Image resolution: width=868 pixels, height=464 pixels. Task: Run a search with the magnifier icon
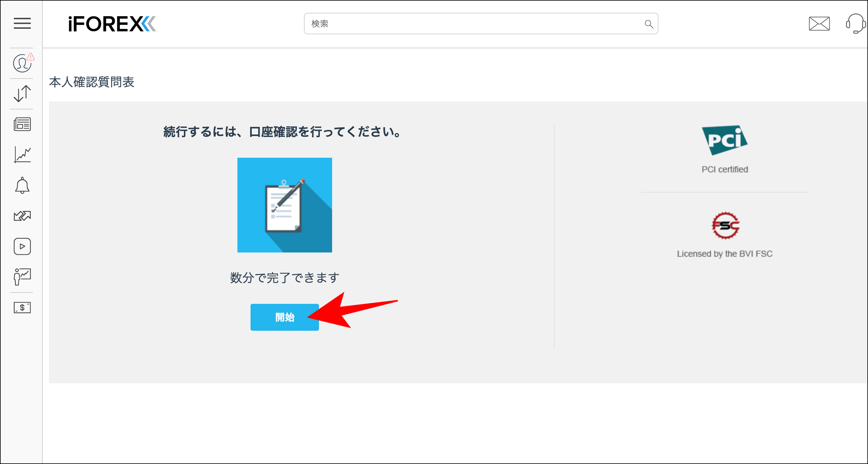click(649, 24)
